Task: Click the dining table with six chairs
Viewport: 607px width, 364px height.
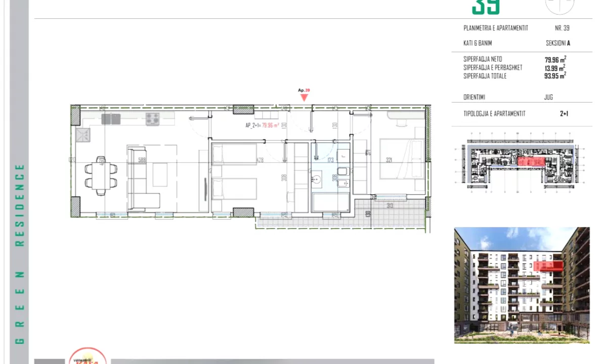Action: click(x=101, y=175)
